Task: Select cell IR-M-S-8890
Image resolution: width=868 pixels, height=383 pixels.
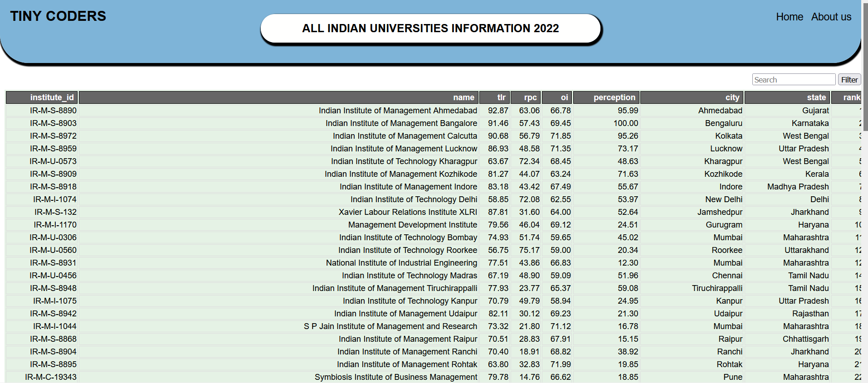Action: (42, 111)
